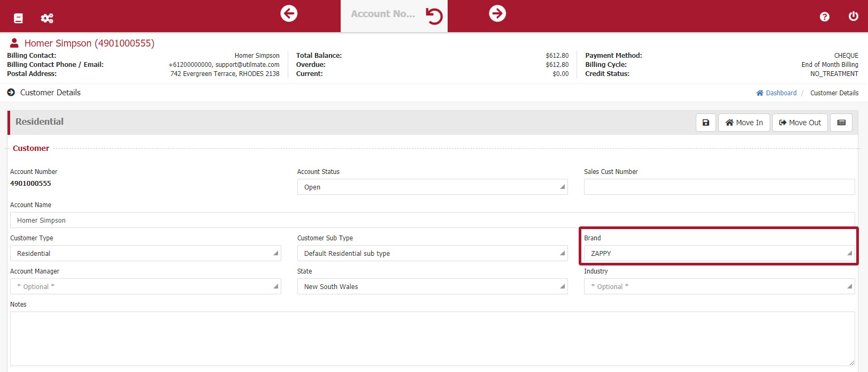Click the Account No search field
Image resolution: width=868 pixels, height=372 pixels.
(383, 14)
